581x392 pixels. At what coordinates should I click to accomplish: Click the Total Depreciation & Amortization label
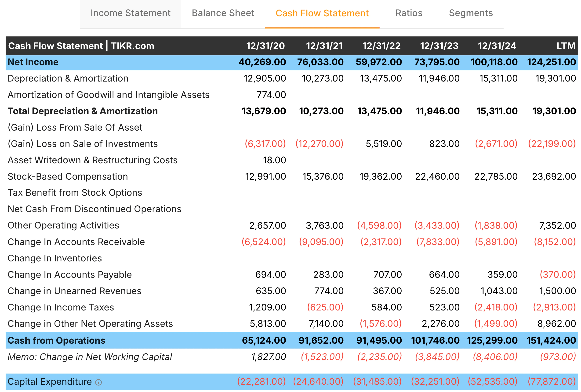[x=83, y=111]
